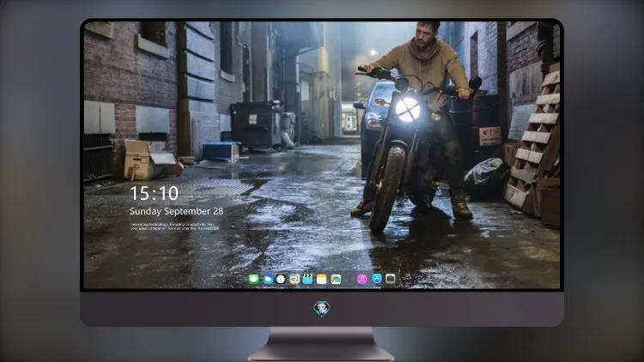Open the blue App Store icon
The image size is (644, 362).
377,279
